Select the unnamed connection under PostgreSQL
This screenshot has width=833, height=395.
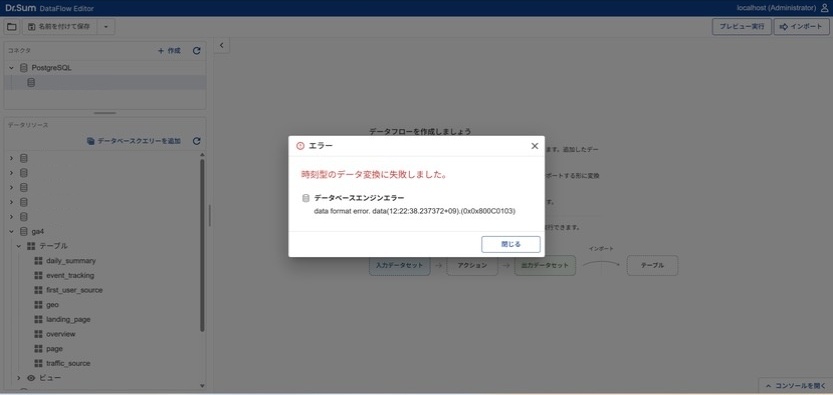pyautogui.click(x=105, y=83)
